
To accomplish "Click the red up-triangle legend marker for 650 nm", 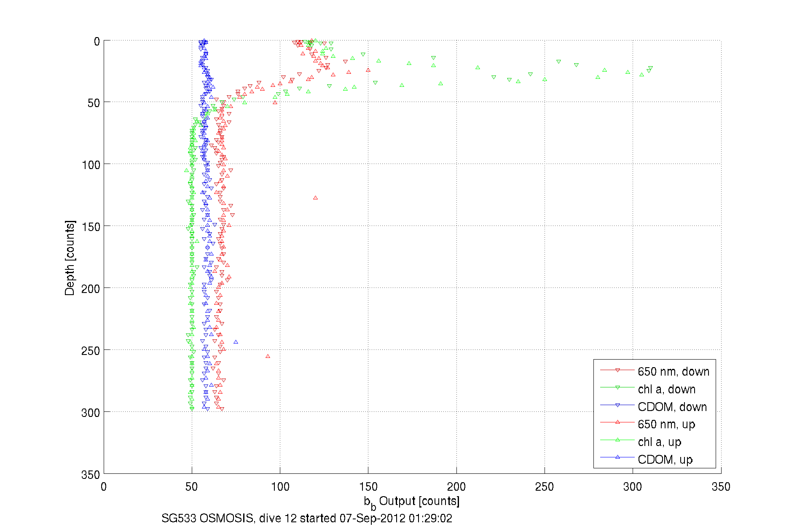I will pyautogui.click(x=617, y=422).
